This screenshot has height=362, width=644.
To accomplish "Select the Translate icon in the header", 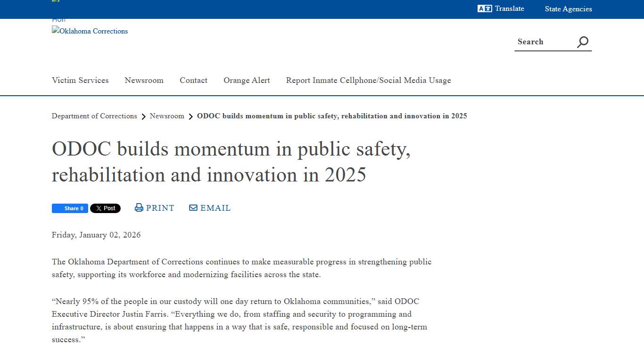I will [x=484, y=8].
